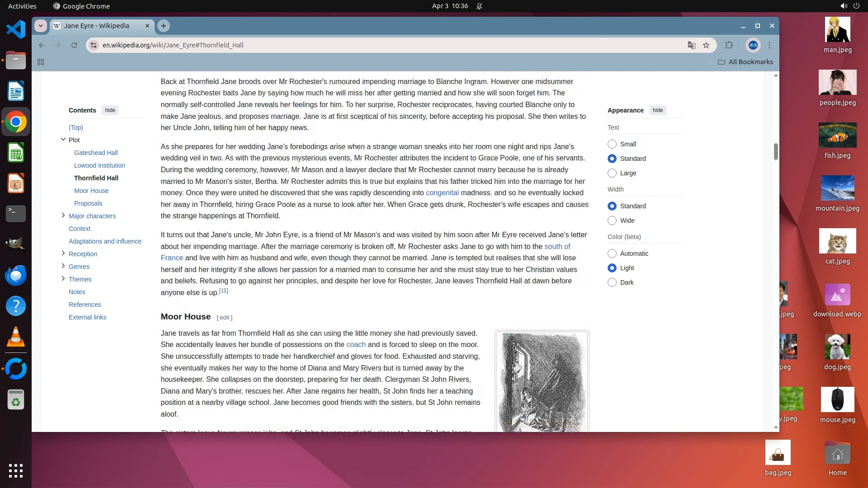Click the site information icon in address bar
This screenshot has height=488, width=868.
pyautogui.click(x=93, y=45)
